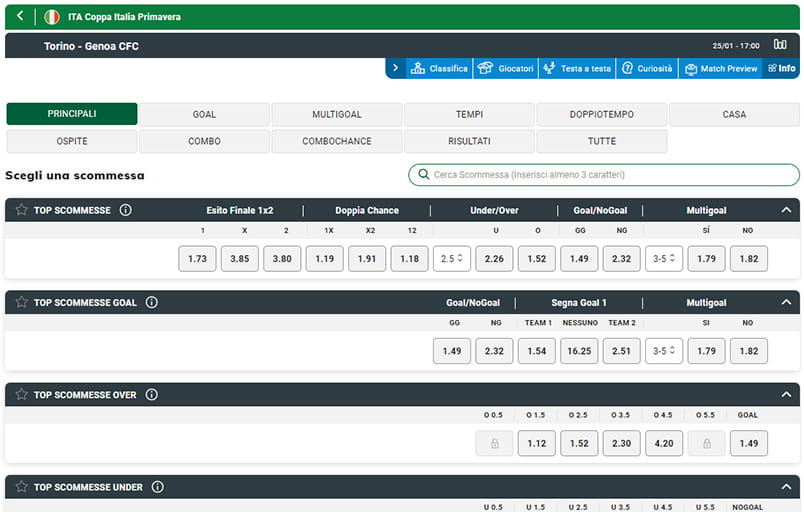This screenshot has height=512, width=804.
Task: Click Torino - Genoa CFC match title
Action: [x=91, y=46]
